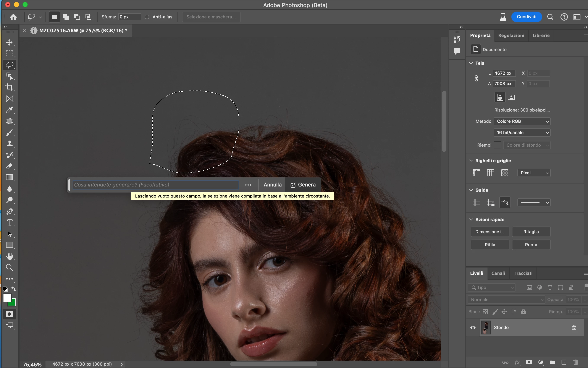Toggle Quick Mask mode
This screenshot has width=588, height=368.
(9, 314)
